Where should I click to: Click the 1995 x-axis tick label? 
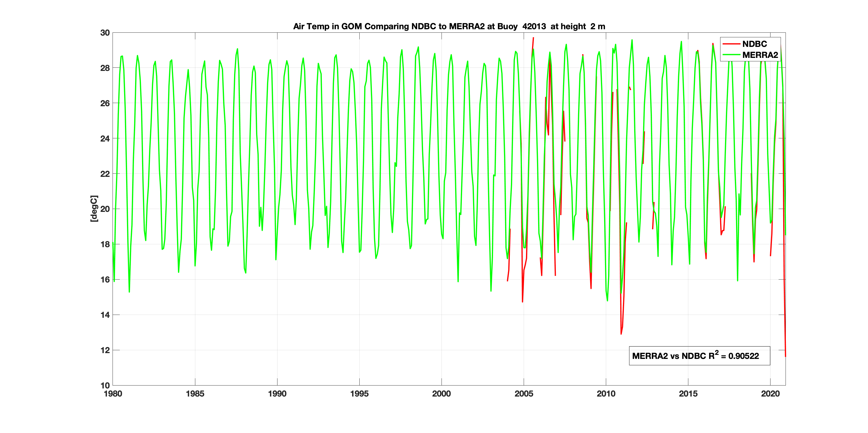(x=359, y=394)
